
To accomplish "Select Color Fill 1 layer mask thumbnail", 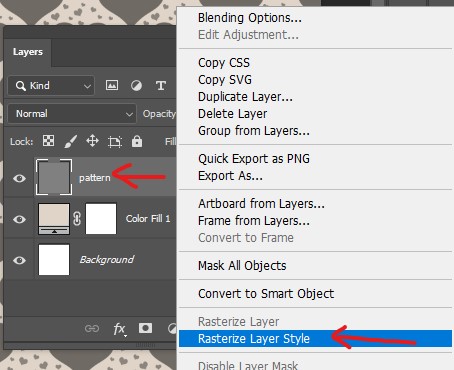I will (101, 219).
